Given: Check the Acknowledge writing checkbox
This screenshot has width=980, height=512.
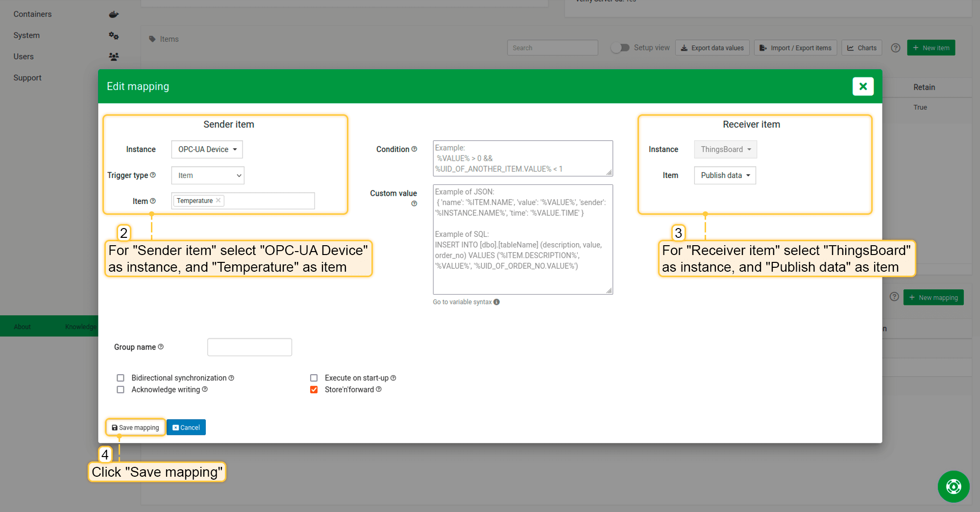Looking at the screenshot, I should (121, 390).
